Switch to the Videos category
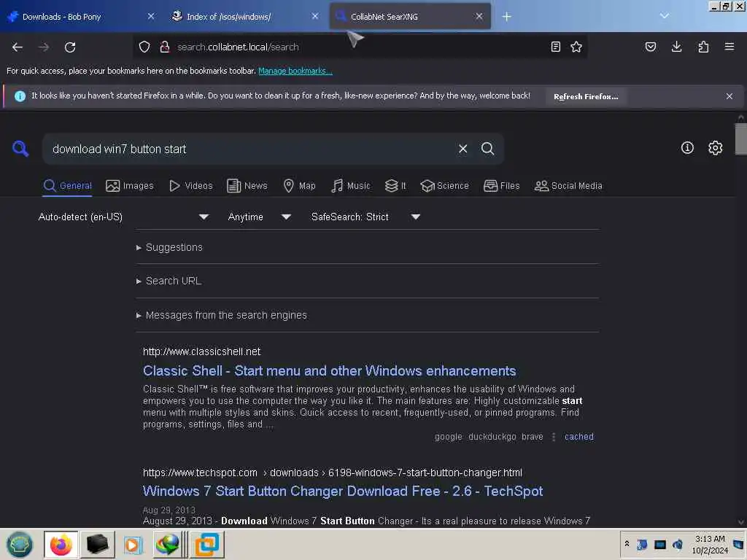 pyautogui.click(x=191, y=186)
